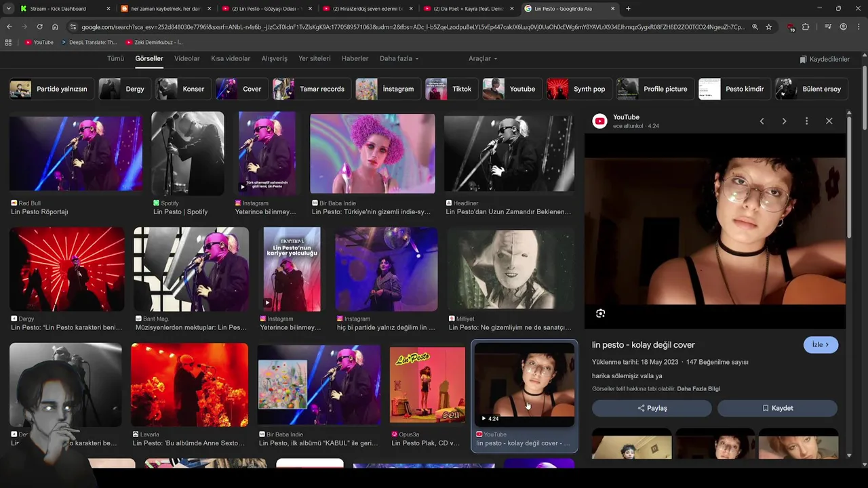Switch to the HiraiZerdüş browser tab
Image resolution: width=868 pixels, height=488 pixels.
click(368, 9)
